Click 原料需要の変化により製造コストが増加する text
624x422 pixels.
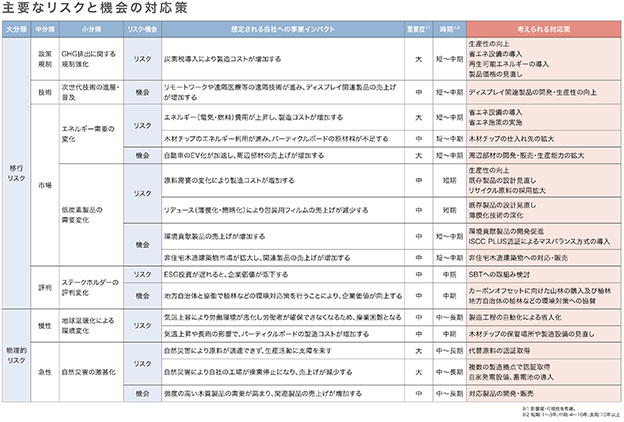pos(229,180)
